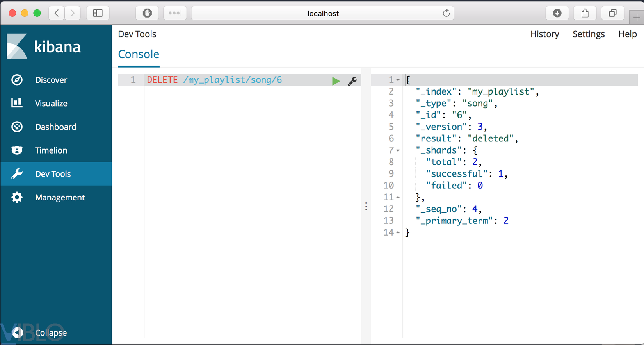This screenshot has height=345, width=644.
Task: Go to Visualize in sidebar
Action: 51,103
